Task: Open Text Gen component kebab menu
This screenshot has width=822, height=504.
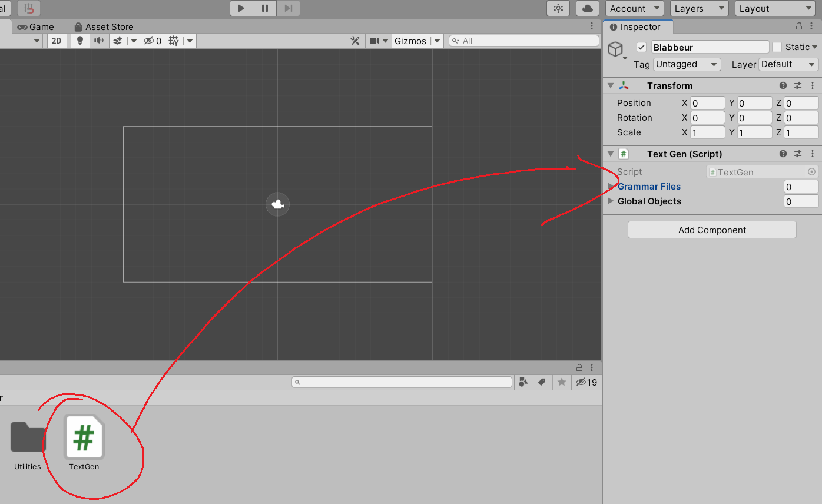Action: (x=813, y=154)
